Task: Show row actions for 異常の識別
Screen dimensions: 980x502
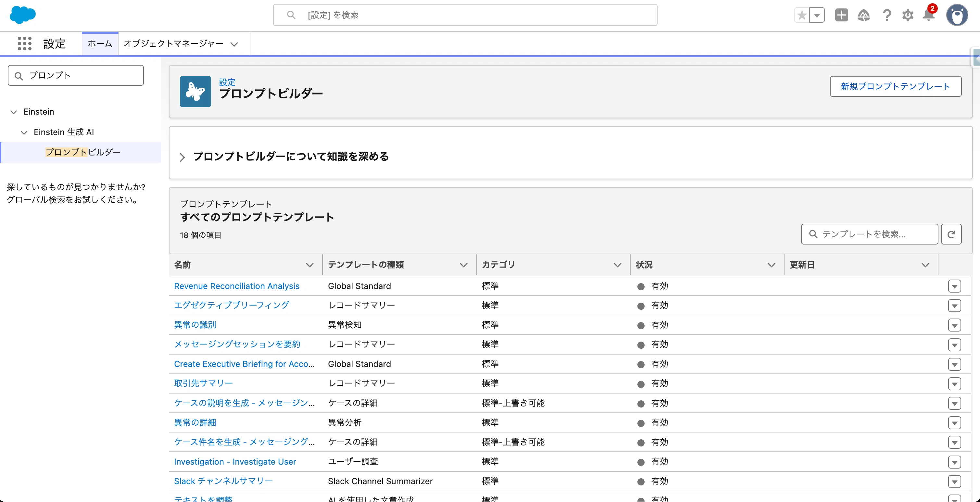Action: pos(954,325)
